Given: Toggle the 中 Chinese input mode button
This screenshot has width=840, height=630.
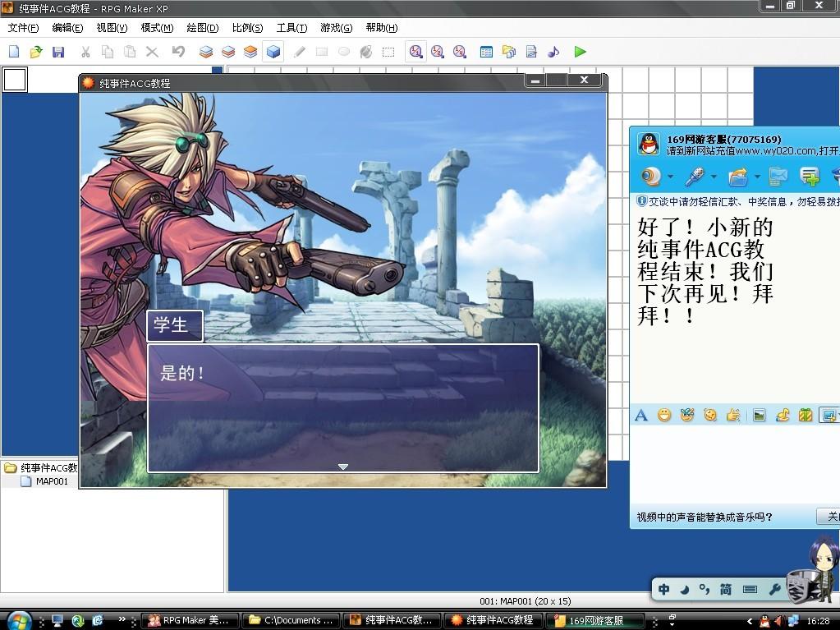Looking at the screenshot, I should pyautogui.click(x=663, y=589).
